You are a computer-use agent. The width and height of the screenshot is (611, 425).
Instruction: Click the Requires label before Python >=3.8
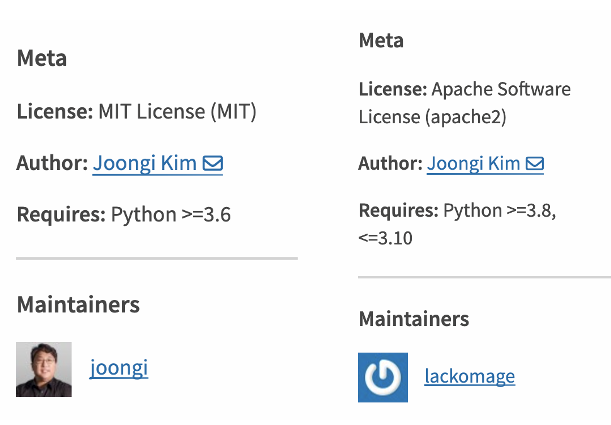pyautogui.click(x=399, y=211)
